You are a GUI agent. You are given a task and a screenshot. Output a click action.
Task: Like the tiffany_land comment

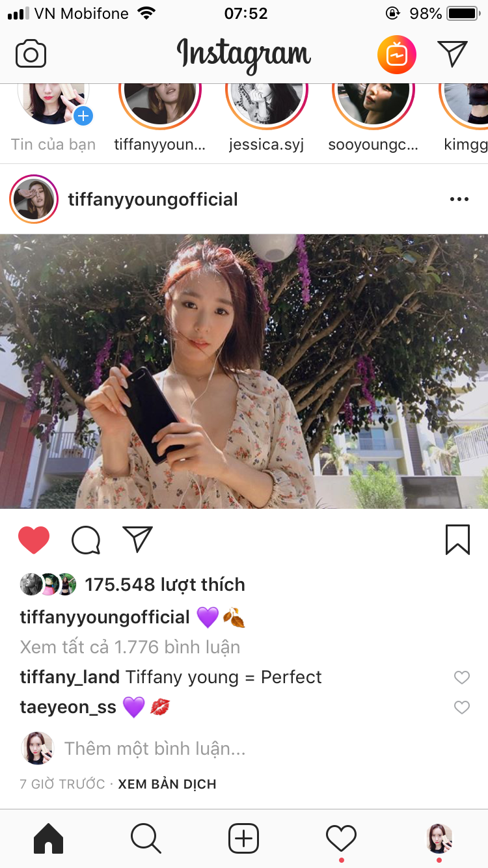461,678
